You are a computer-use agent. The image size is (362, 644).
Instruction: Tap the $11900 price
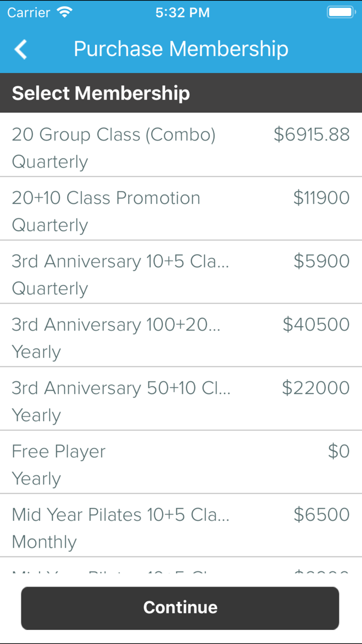321,198
